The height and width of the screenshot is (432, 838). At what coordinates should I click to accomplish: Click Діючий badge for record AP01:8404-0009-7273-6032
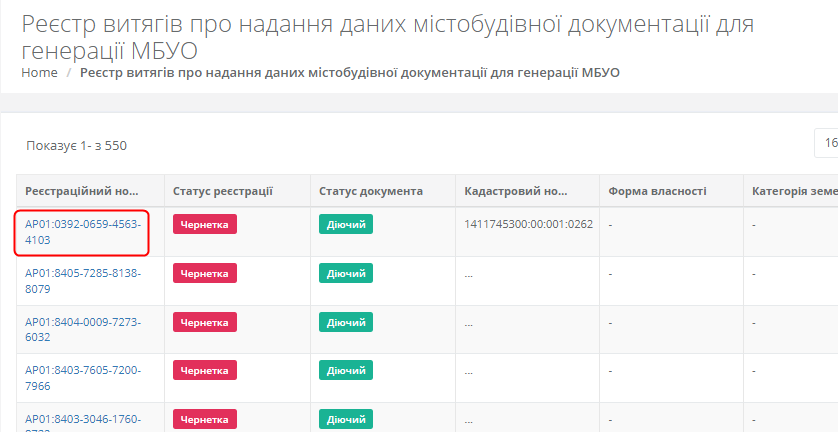coord(346,322)
